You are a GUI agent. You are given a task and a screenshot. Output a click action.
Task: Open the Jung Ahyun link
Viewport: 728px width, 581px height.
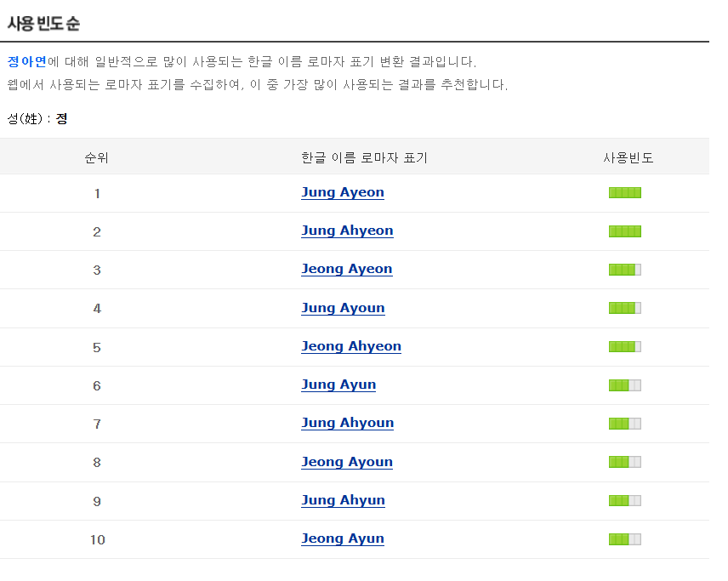[x=343, y=501]
